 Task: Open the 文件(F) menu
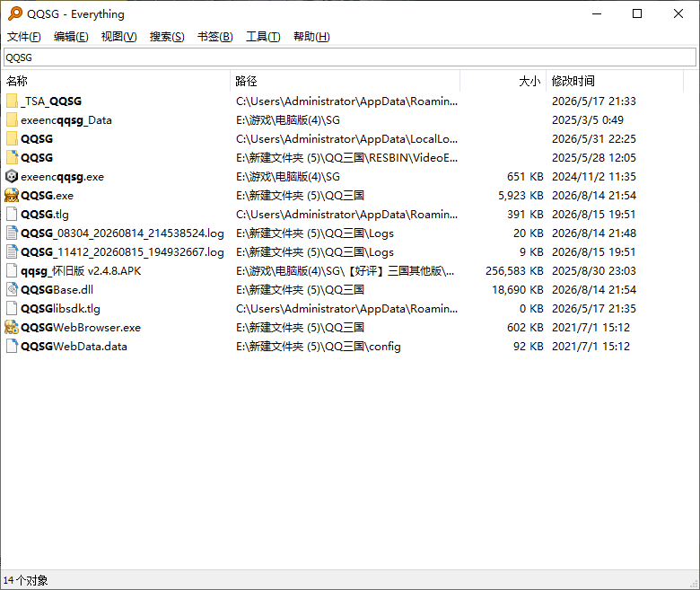[24, 37]
